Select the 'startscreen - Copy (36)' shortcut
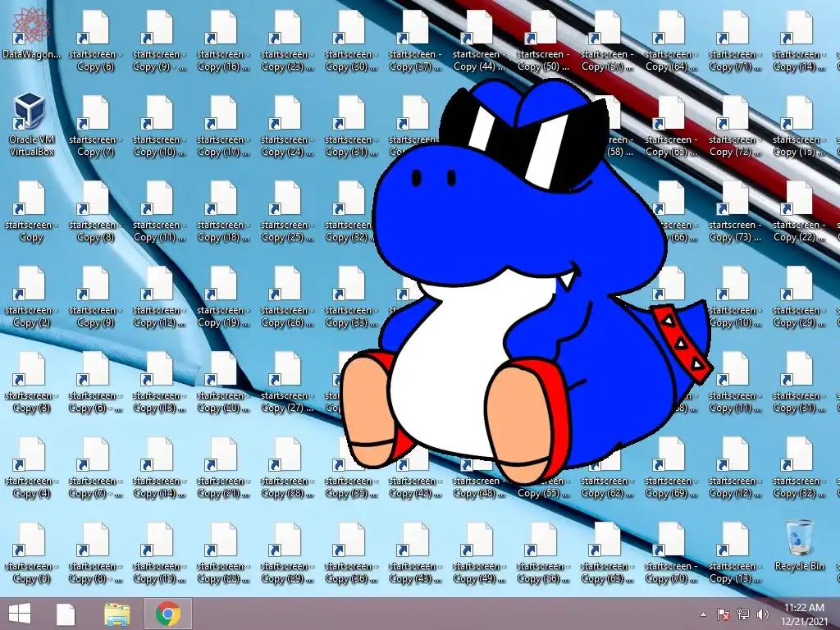 click(x=351, y=554)
